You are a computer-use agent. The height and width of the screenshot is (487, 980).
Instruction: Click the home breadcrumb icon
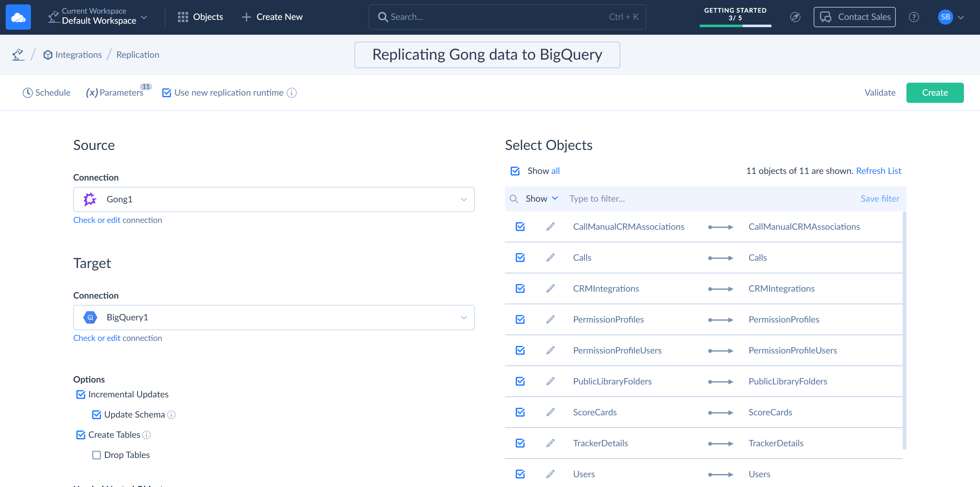pyautogui.click(x=18, y=55)
